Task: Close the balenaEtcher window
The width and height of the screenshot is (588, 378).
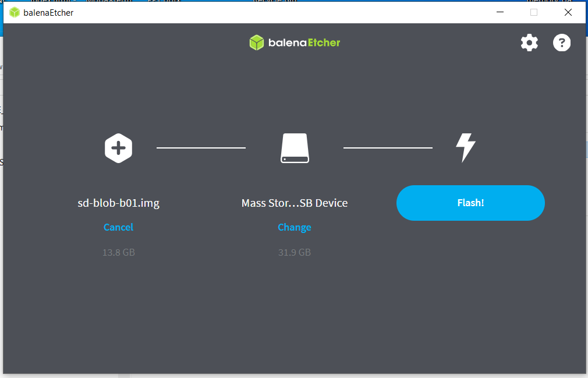Action: coord(568,12)
